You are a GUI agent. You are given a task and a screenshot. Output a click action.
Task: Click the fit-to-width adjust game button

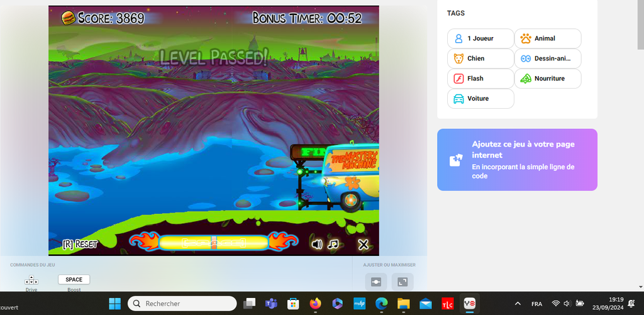pos(376,282)
